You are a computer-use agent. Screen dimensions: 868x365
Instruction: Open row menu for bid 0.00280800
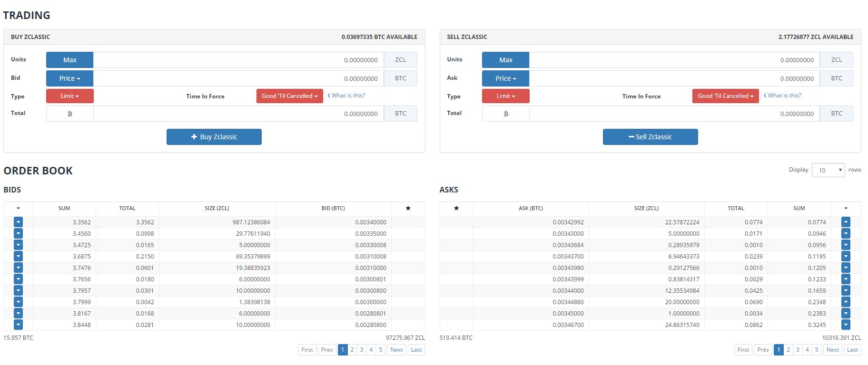pos(18,325)
